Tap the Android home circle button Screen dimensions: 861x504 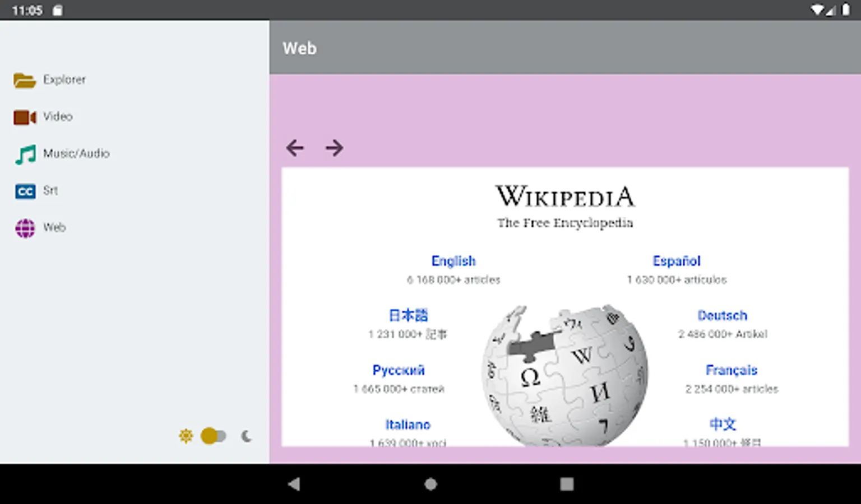[x=430, y=484]
